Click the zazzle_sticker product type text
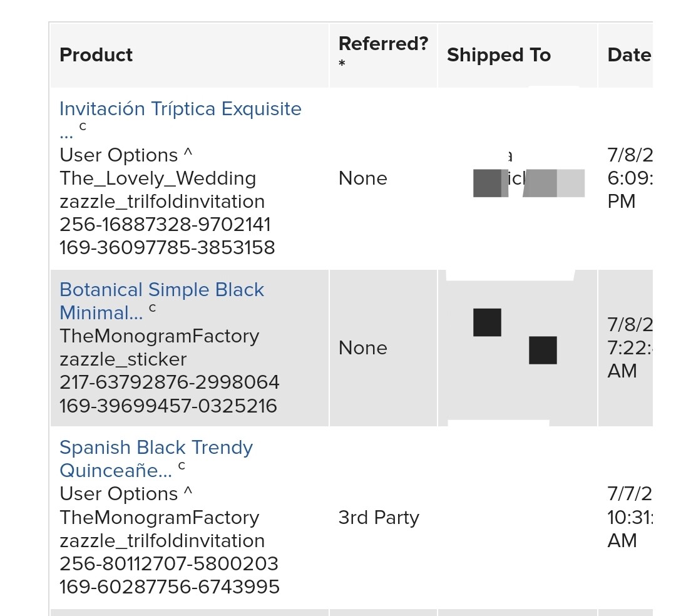Viewport: 676px width, 616px height. click(x=123, y=359)
